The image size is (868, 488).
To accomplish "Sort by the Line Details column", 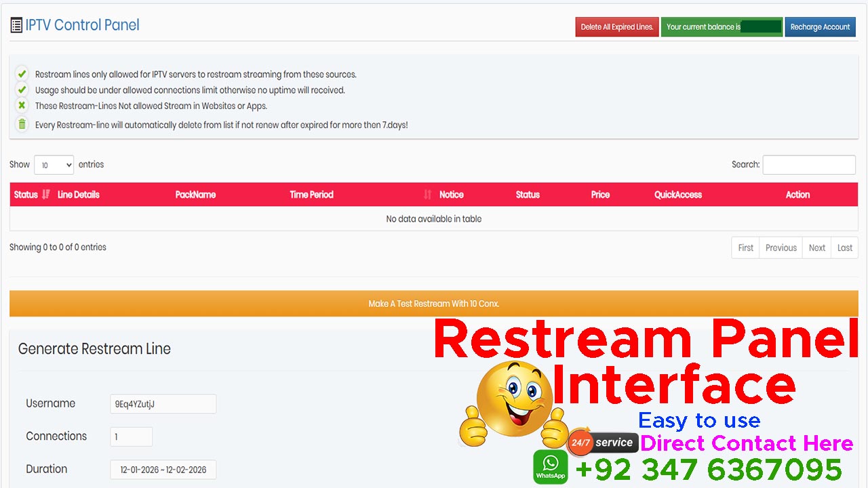I will (x=79, y=195).
